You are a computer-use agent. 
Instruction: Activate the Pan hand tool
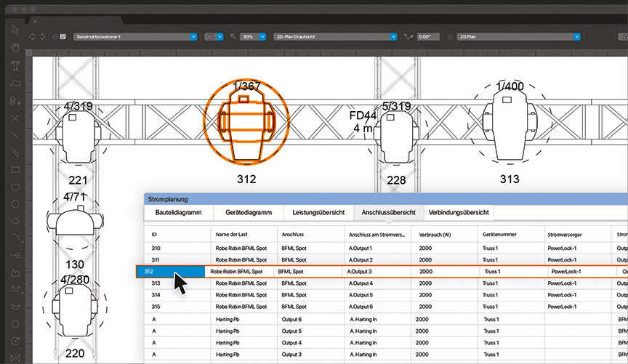click(15, 48)
